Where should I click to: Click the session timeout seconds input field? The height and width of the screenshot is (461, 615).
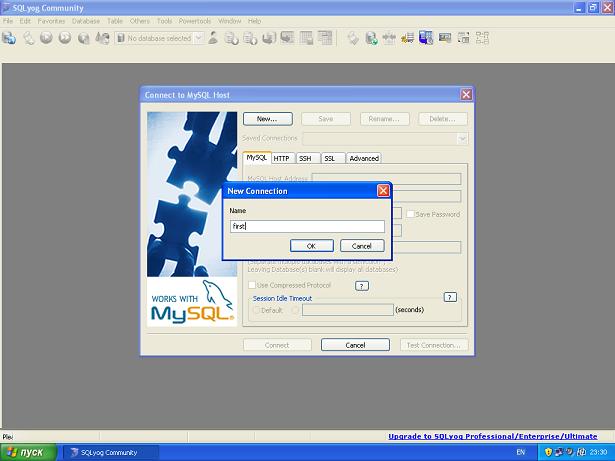click(x=348, y=310)
